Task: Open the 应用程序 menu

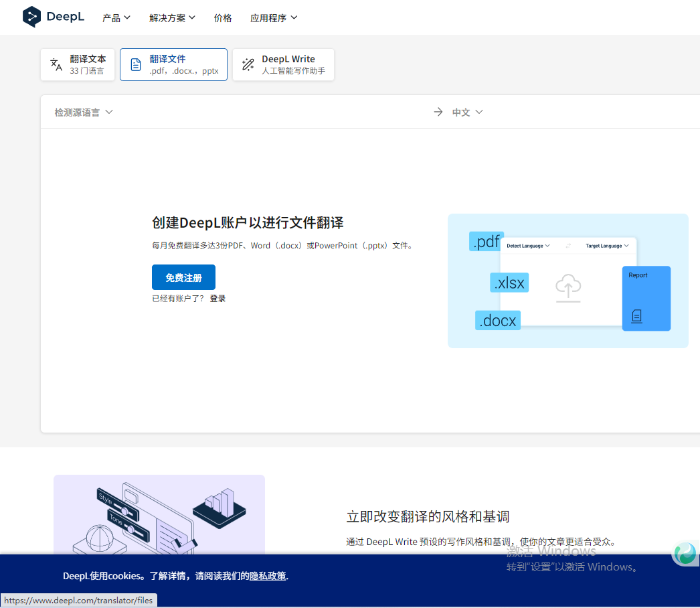Action: click(274, 18)
